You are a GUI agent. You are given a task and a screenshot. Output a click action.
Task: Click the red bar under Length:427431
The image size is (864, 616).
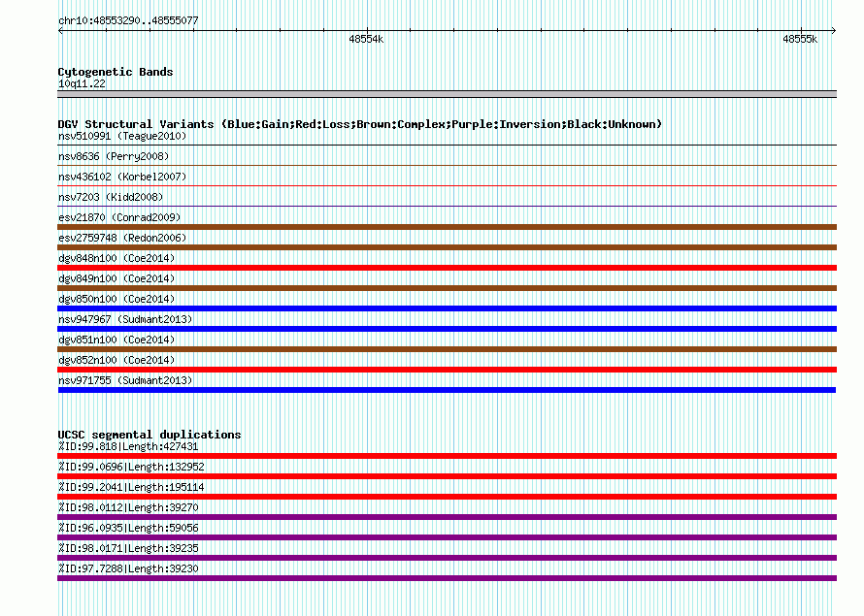tap(447, 456)
